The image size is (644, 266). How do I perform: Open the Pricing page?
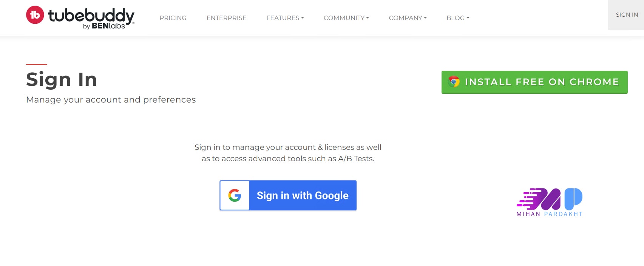click(x=173, y=18)
